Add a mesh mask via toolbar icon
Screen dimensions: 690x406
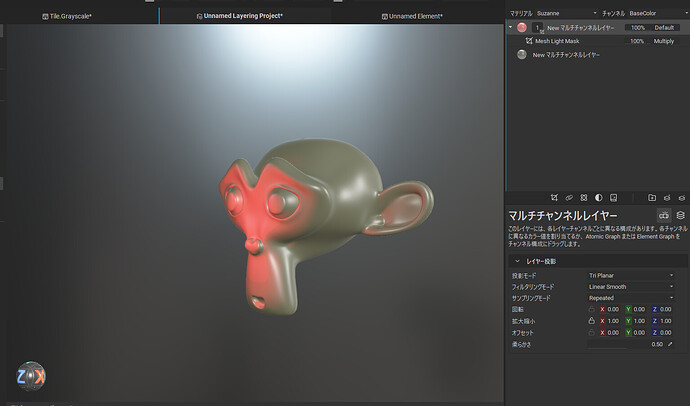click(x=554, y=198)
